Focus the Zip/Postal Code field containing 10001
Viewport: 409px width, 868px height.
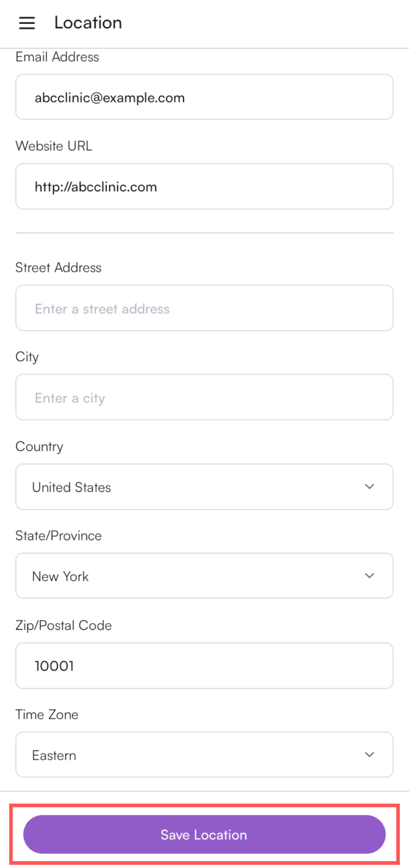pos(204,666)
